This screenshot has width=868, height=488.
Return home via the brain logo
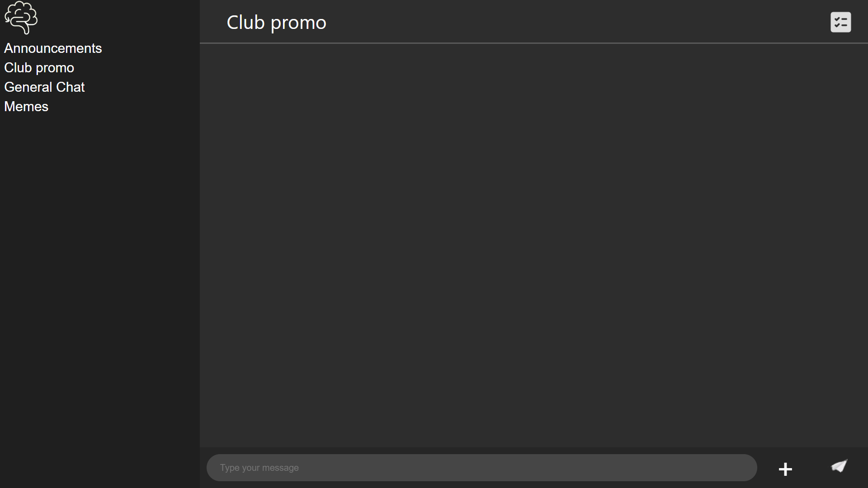[x=21, y=18]
